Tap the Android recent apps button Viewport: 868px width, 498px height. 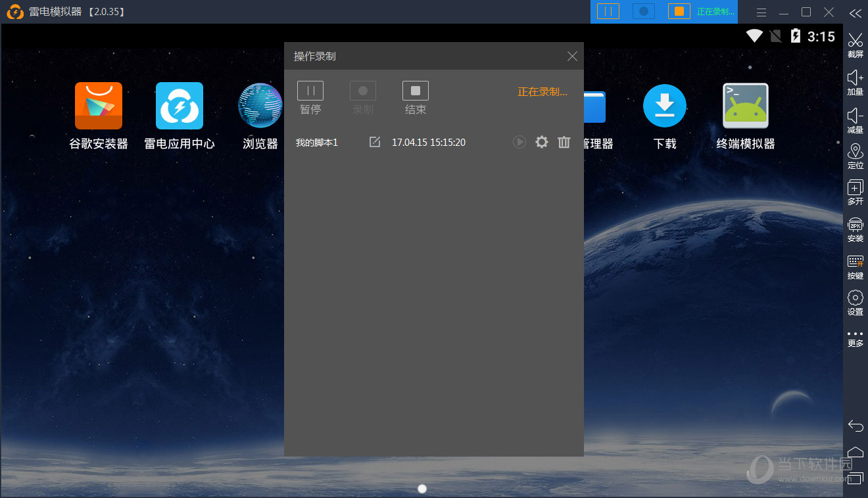click(x=856, y=478)
